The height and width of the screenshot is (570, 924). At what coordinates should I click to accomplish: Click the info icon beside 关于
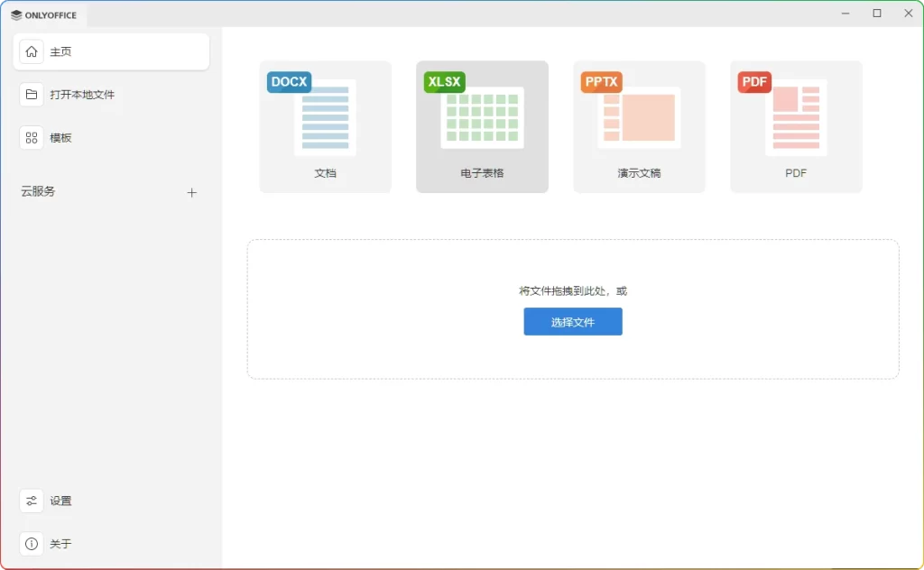[x=31, y=544]
